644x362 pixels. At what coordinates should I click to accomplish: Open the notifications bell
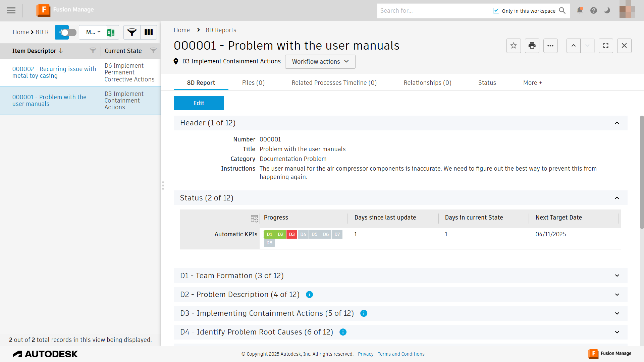tap(580, 10)
